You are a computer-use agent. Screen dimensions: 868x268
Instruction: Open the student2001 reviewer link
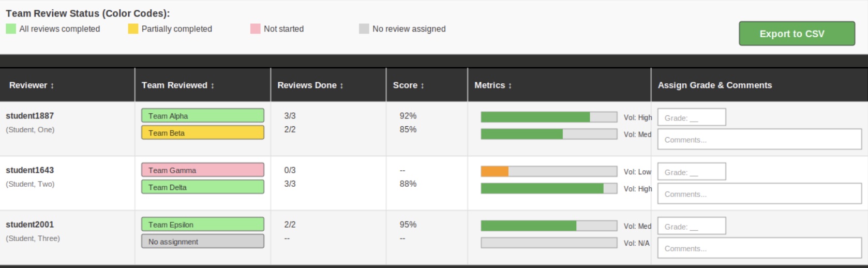pos(29,225)
